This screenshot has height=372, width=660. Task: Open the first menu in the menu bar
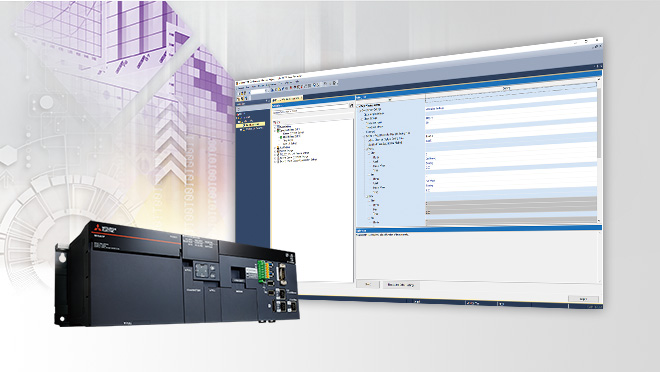point(242,87)
